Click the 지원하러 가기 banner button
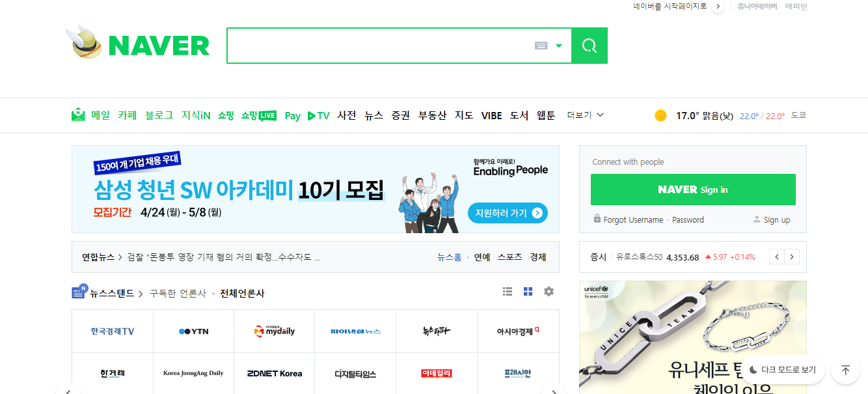This screenshot has height=394, width=868. click(x=508, y=212)
